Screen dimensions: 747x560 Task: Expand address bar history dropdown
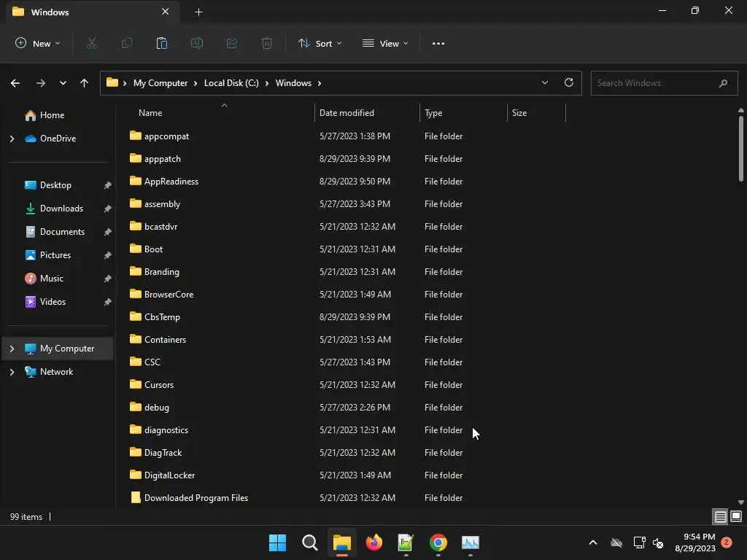pyautogui.click(x=545, y=82)
